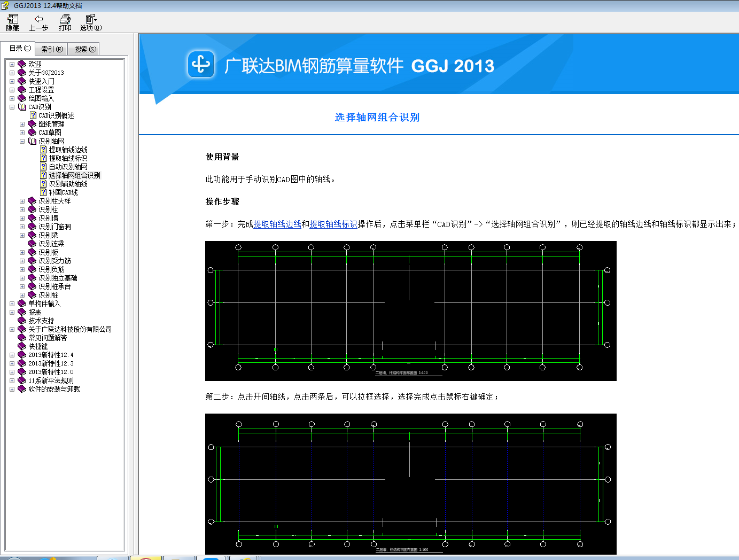This screenshot has height=560, width=739.
Task: Open the 11系新平法规则 tree item
Action: 51,380
